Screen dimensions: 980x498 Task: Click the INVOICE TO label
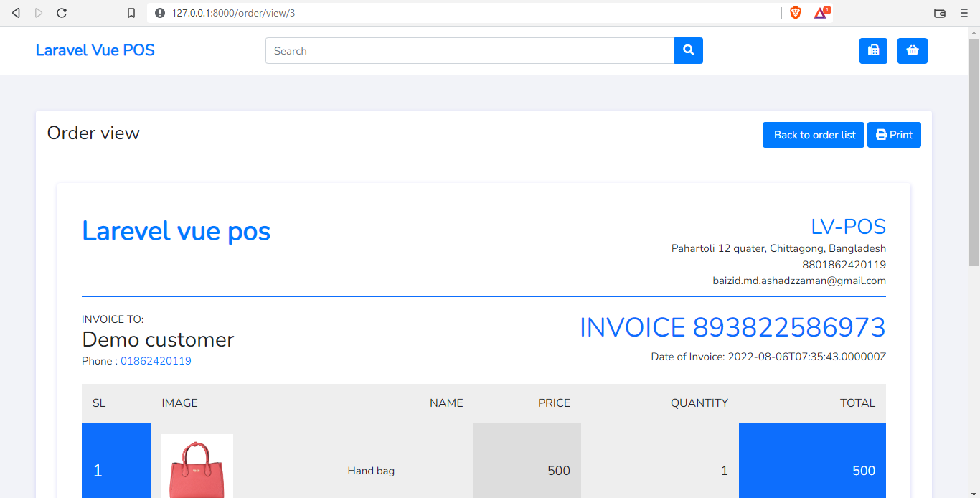113,319
